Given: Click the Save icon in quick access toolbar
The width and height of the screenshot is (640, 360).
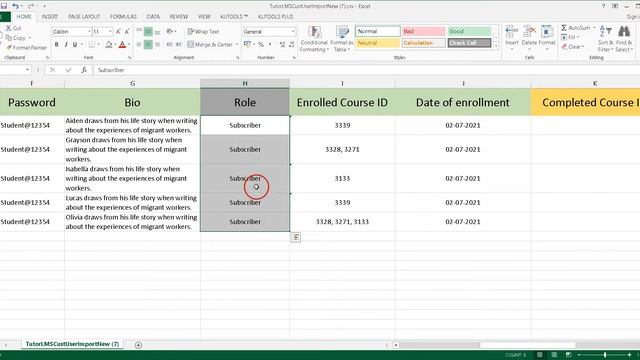Looking at the screenshot, I should pyautogui.click(x=4, y=6).
